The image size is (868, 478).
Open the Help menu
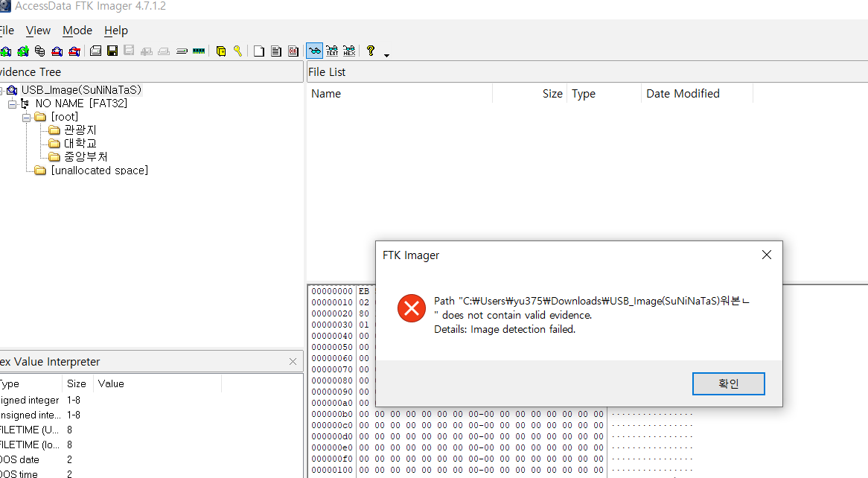pos(116,31)
